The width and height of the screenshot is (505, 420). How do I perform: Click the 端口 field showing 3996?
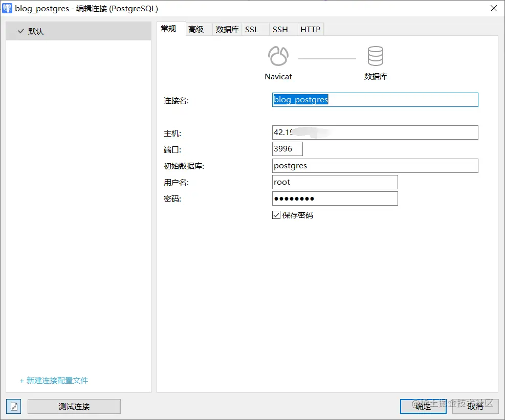(287, 149)
